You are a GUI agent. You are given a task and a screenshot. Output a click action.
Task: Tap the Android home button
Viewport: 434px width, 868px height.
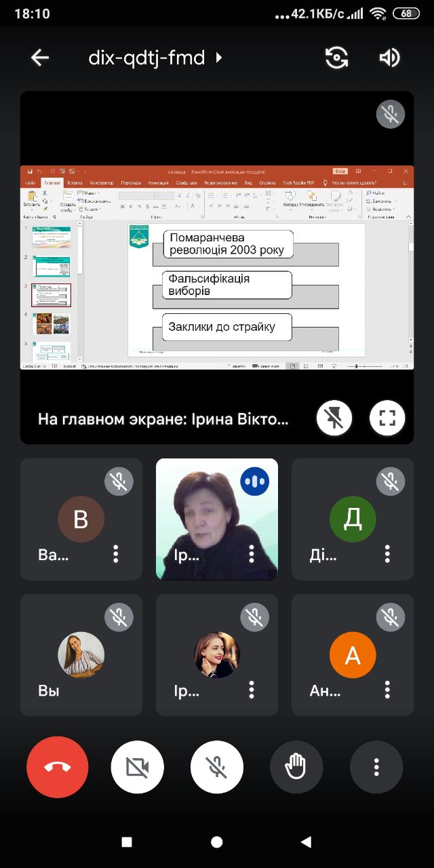(x=217, y=842)
